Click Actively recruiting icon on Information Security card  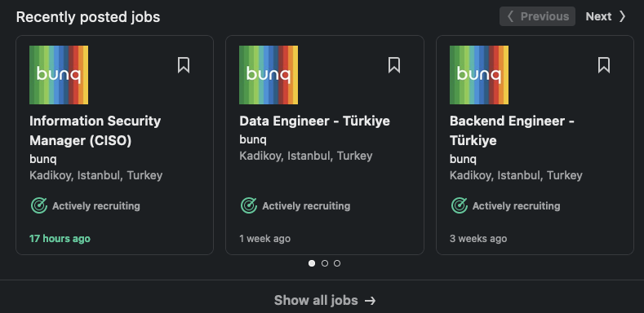coord(39,205)
